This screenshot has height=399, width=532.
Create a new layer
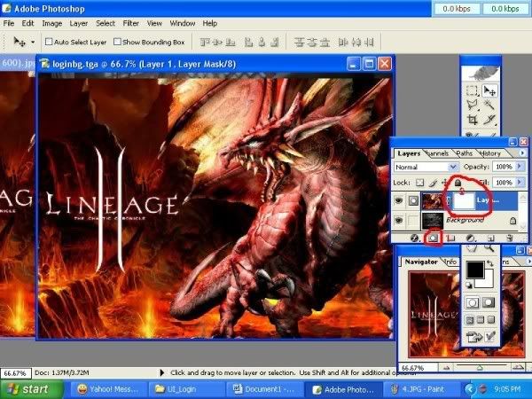[x=491, y=239]
